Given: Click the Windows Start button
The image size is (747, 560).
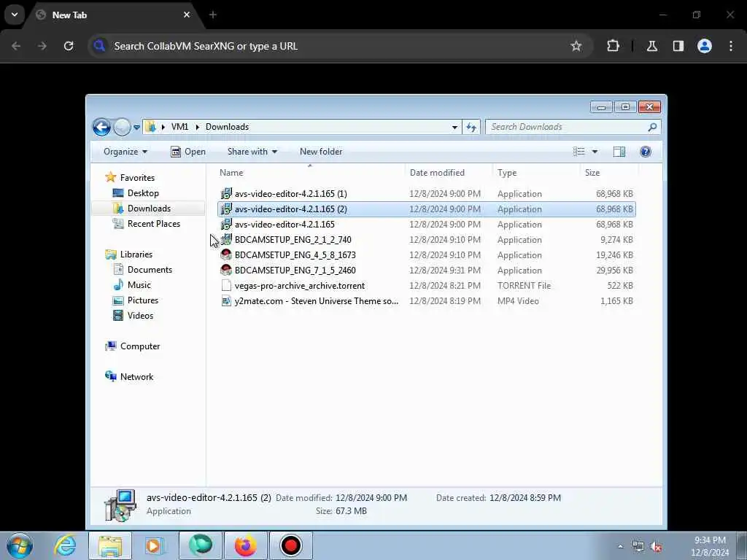Looking at the screenshot, I should (x=20, y=545).
